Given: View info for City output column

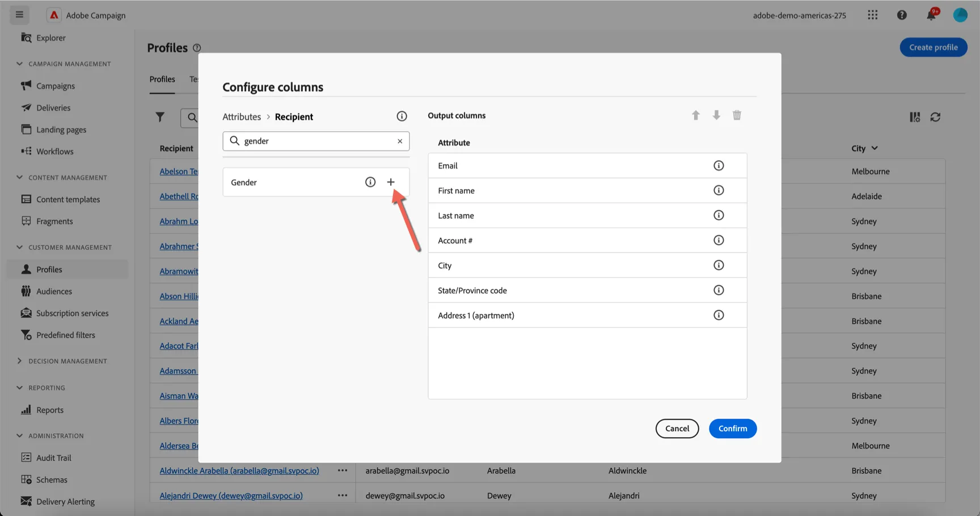Looking at the screenshot, I should [719, 266].
